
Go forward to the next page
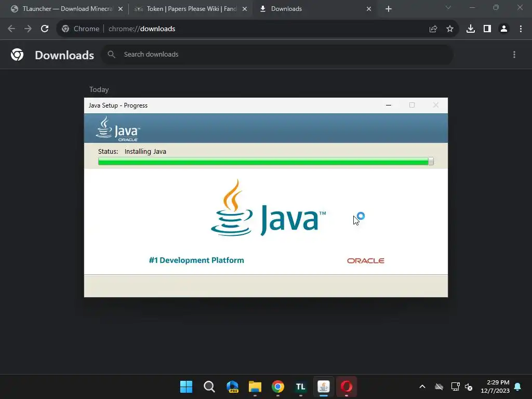click(x=28, y=29)
